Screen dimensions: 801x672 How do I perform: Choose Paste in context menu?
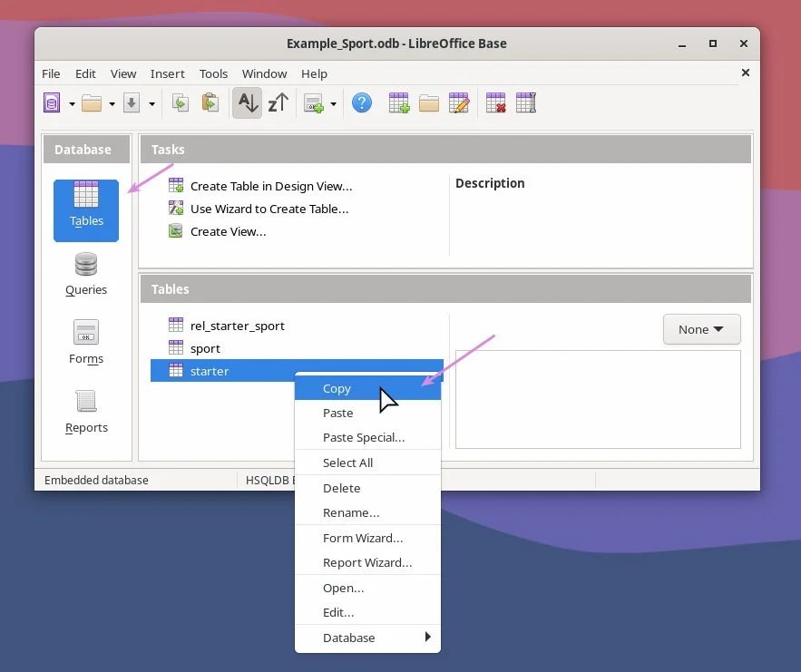click(367, 413)
